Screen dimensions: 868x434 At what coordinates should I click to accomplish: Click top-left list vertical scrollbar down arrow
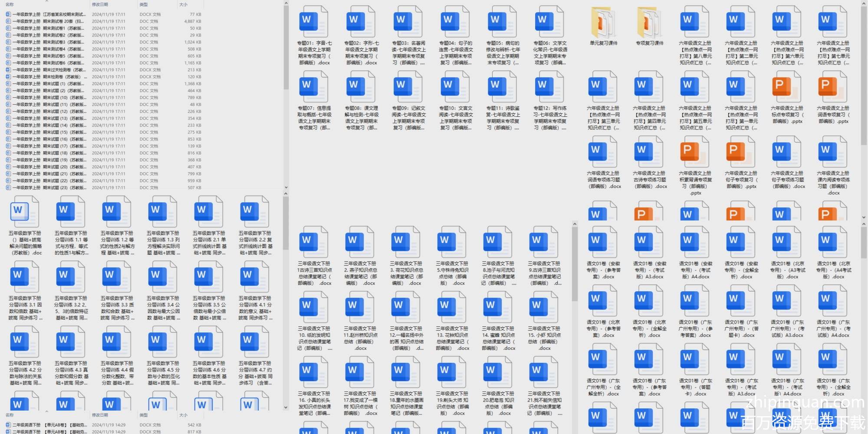(286, 187)
